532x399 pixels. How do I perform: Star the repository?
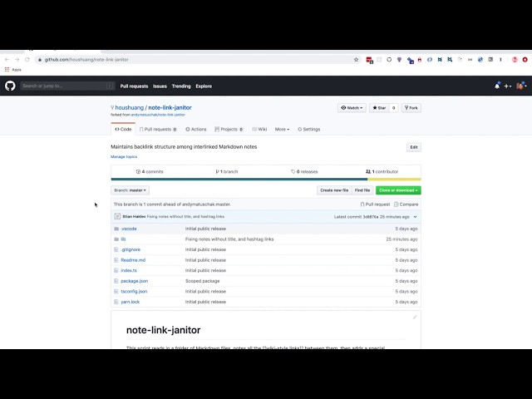[x=379, y=108]
